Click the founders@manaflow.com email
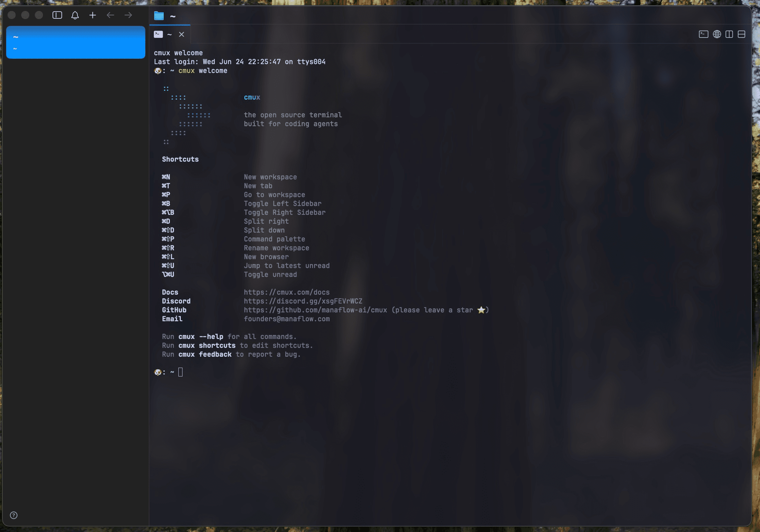The width and height of the screenshot is (760, 532). 287,319
